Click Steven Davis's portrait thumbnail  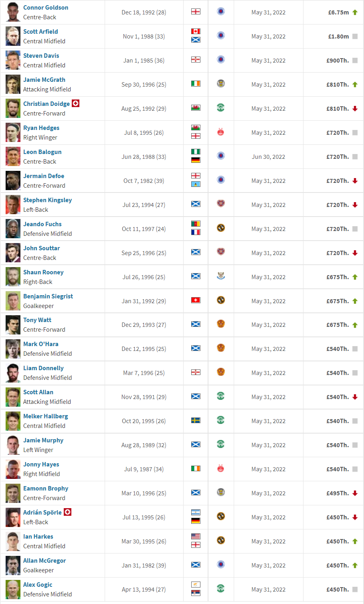coord(13,60)
